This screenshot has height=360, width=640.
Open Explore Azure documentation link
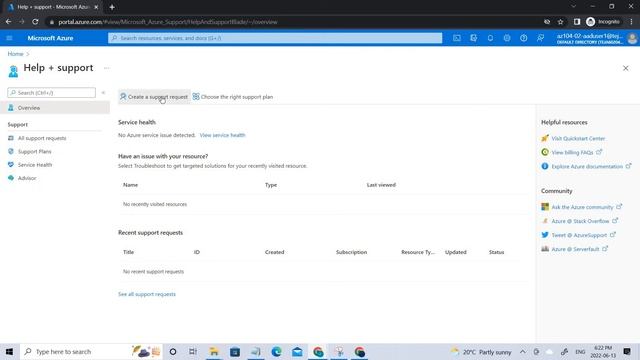coord(587,167)
